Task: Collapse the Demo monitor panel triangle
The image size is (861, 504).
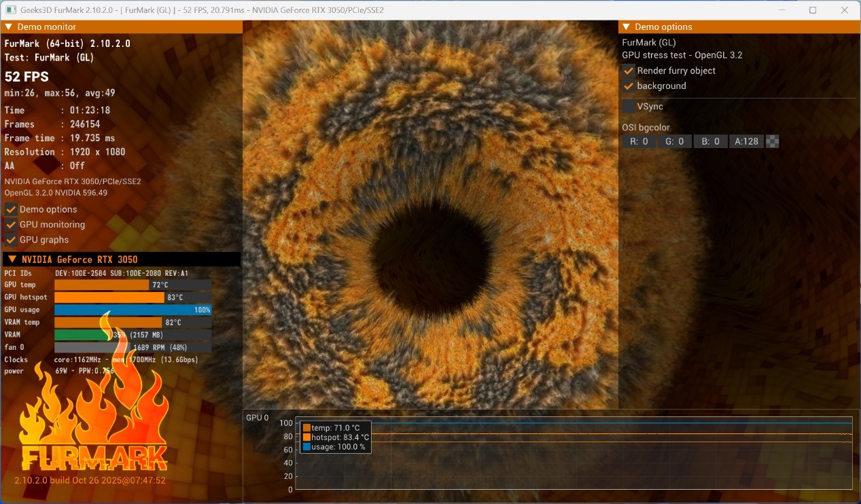Action: pos(8,27)
